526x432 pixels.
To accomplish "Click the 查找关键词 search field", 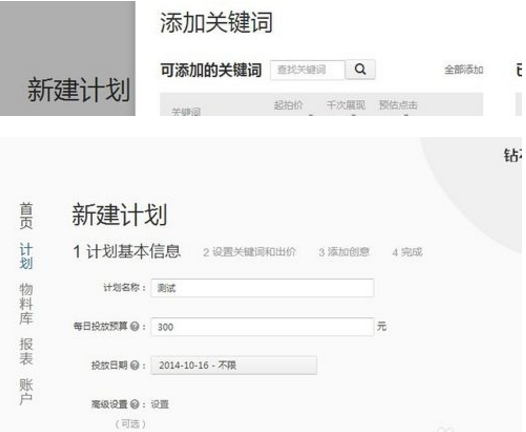I will [x=308, y=70].
